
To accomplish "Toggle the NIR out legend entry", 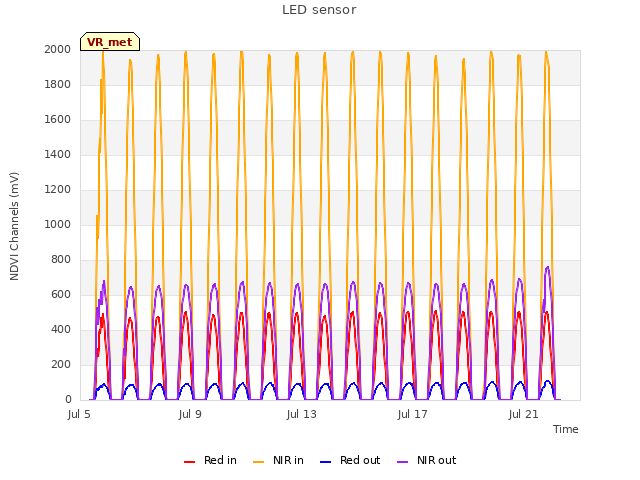I will coord(427,460).
